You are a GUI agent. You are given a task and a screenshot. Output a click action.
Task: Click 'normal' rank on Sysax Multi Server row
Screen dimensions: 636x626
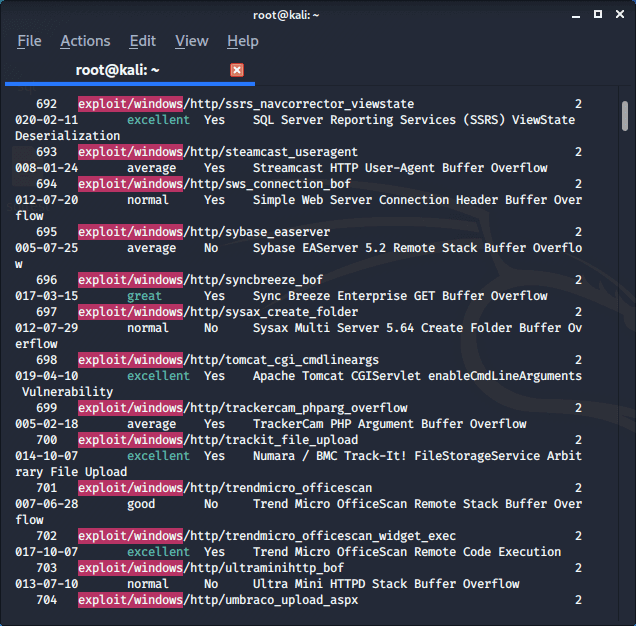pyautogui.click(x=148, y=328)
